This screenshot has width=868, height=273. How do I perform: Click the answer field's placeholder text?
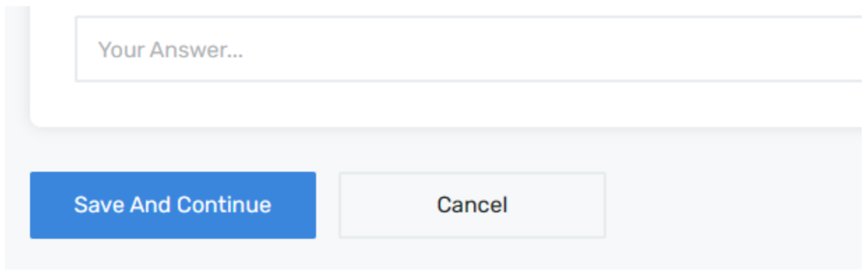(170, 50)
